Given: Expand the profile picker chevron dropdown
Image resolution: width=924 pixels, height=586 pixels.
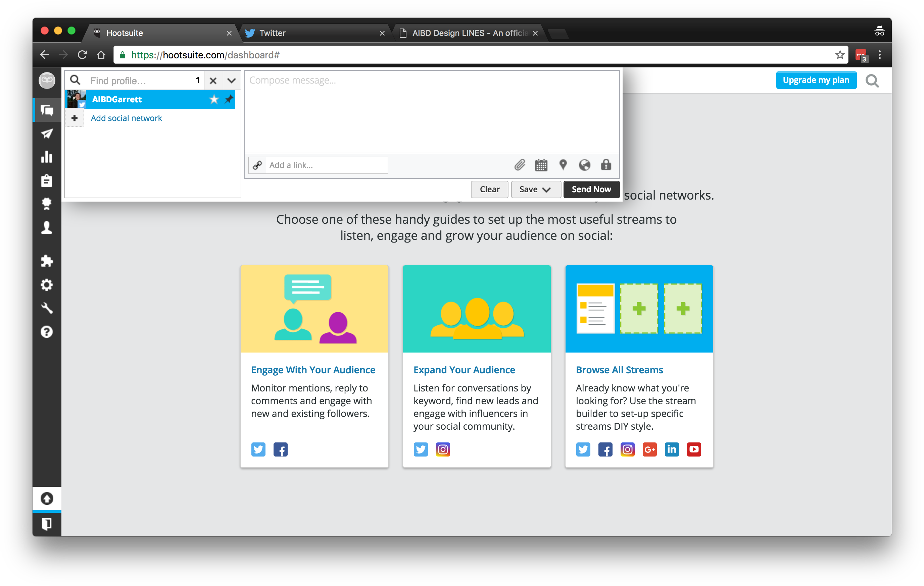Looking at the screenshot, I should [231, 81].
